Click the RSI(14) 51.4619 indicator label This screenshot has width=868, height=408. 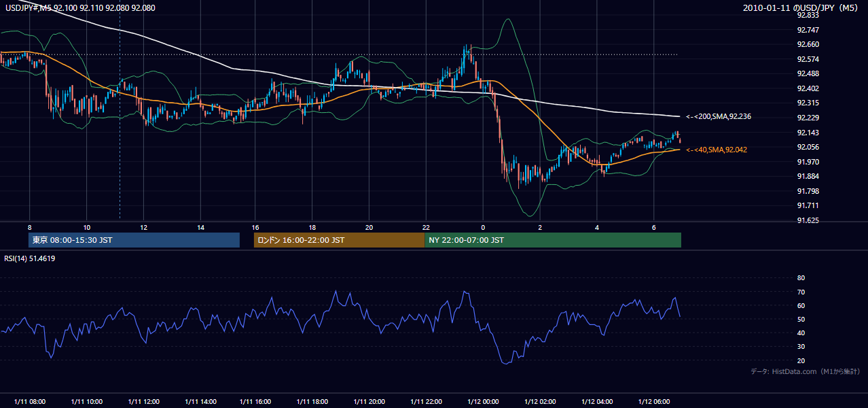[30, 258]
